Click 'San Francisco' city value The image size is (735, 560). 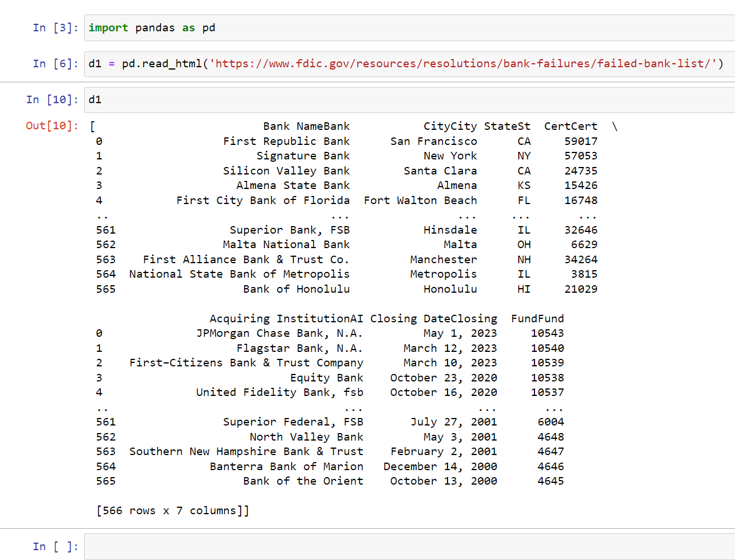(x=434, y=141)
